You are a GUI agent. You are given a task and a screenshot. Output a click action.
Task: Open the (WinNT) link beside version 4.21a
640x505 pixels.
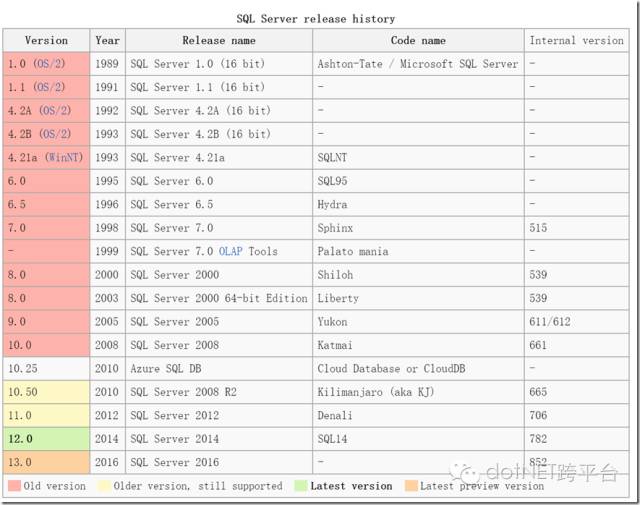[64, 157]
